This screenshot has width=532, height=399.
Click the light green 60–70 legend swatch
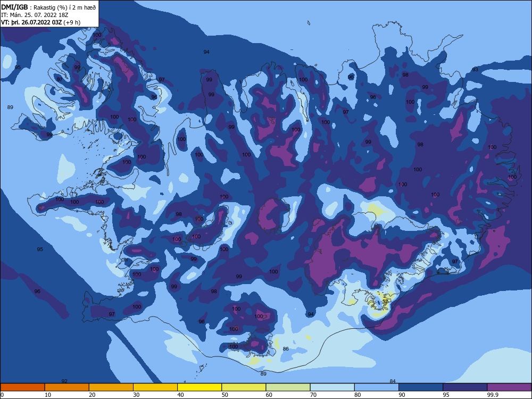pos(288,387)
